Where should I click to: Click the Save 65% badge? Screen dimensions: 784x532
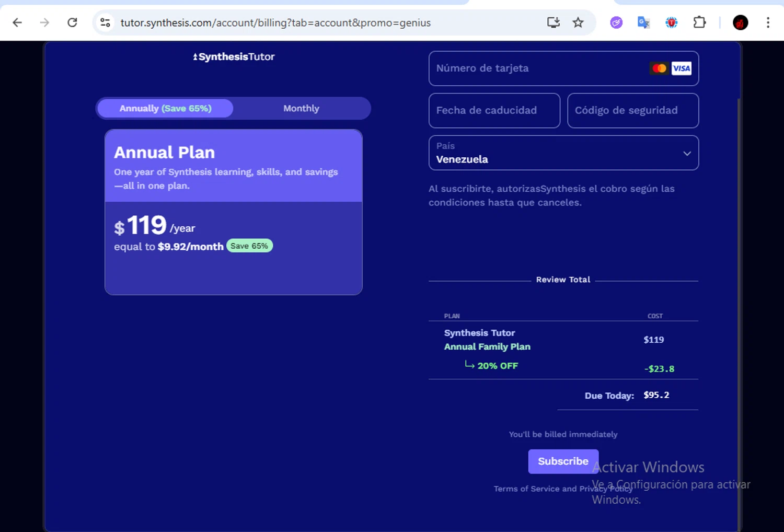[x=249, y=246]
